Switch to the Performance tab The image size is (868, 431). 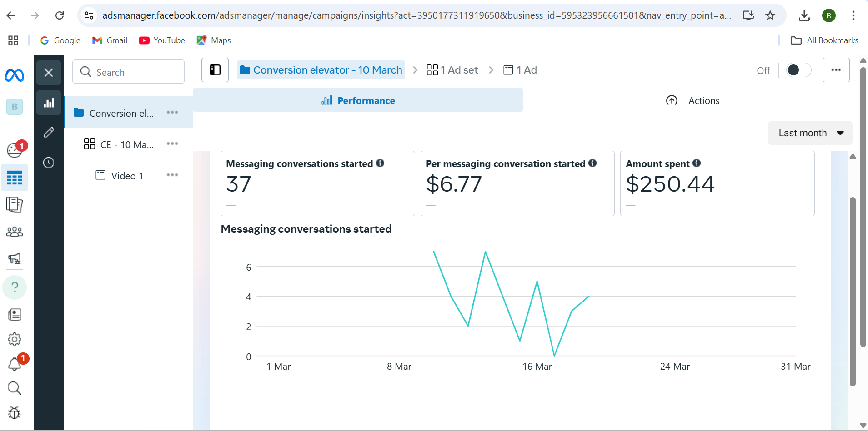coord(358,100)
